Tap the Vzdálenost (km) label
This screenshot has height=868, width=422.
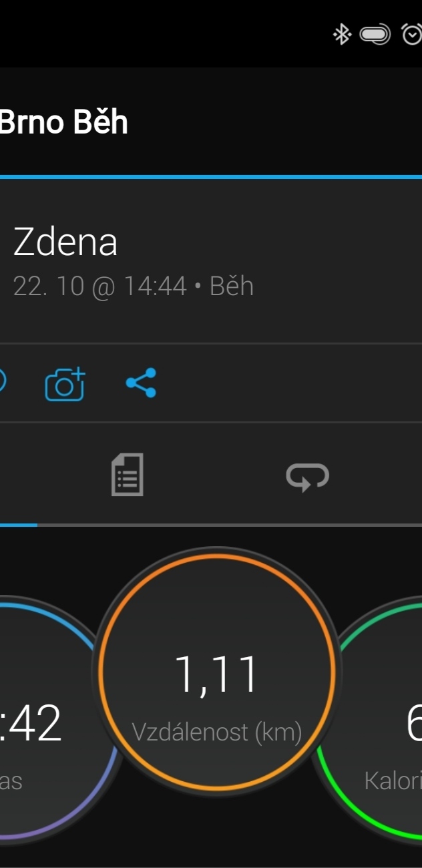[217, 732]
